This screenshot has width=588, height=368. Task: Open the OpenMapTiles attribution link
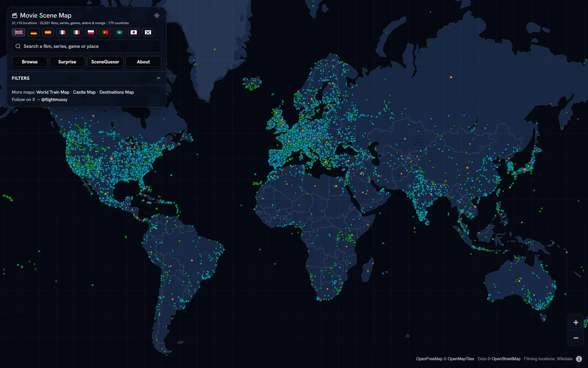point(461,359)
